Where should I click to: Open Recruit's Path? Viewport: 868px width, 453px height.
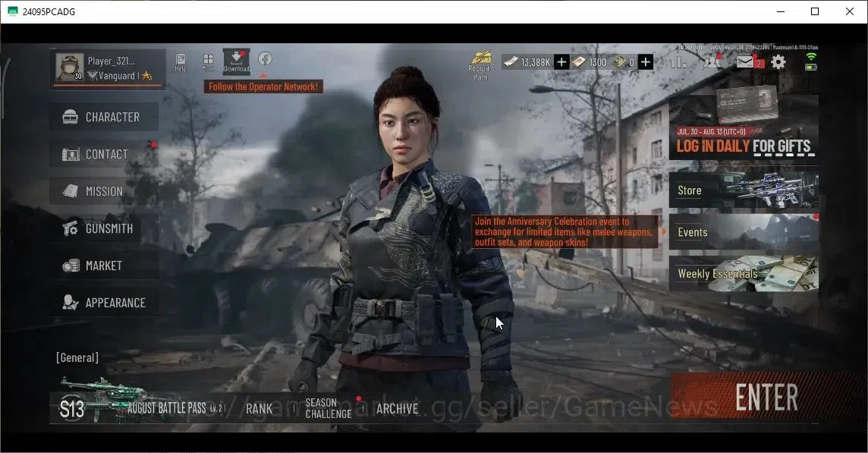click(481, 65)
